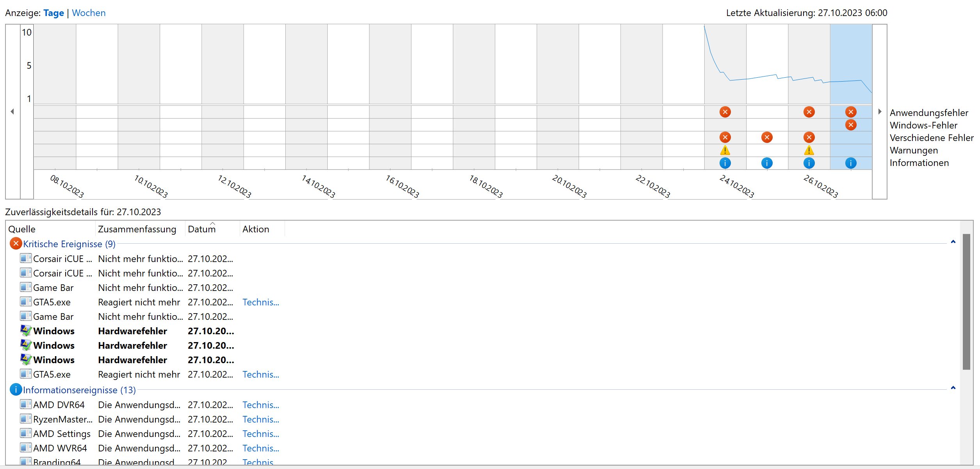Click Anwendungsfehler error icon on 26.10.2023

(809, 112)
